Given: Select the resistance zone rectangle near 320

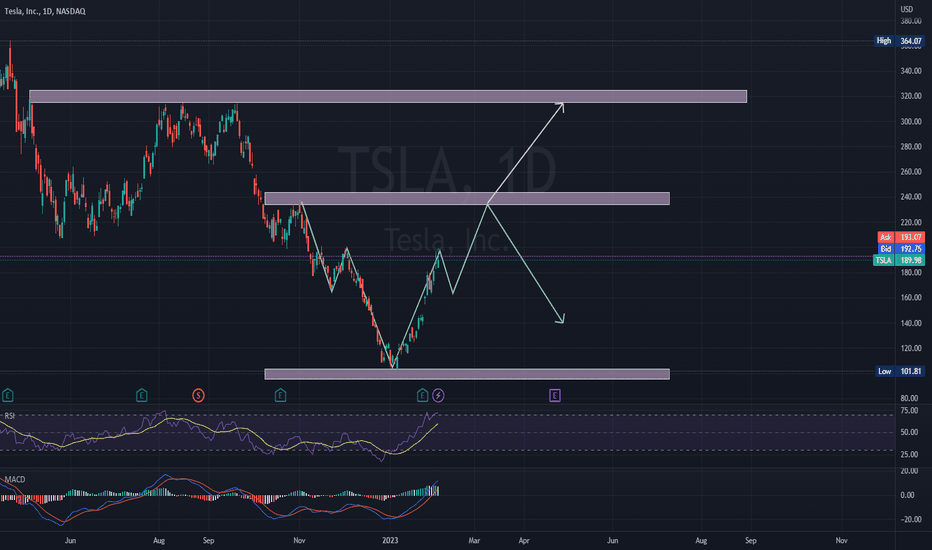Looking at the screenshot, I should coord(388,96).
